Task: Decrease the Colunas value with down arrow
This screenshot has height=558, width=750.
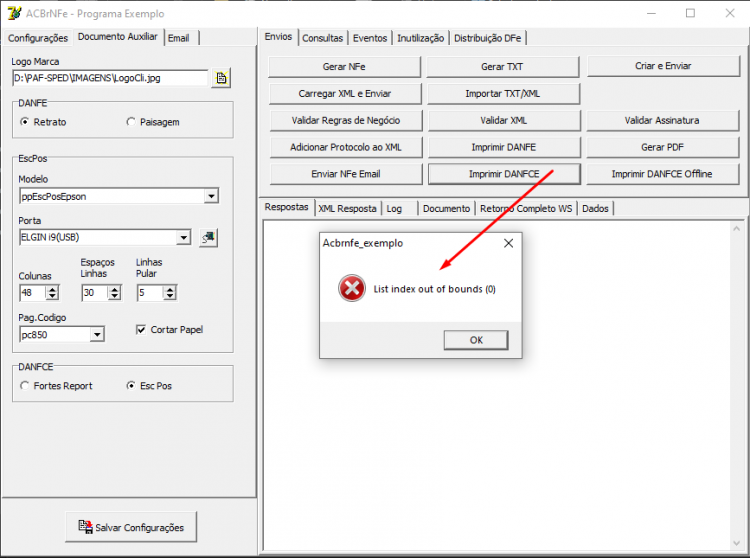Action: 52,296
